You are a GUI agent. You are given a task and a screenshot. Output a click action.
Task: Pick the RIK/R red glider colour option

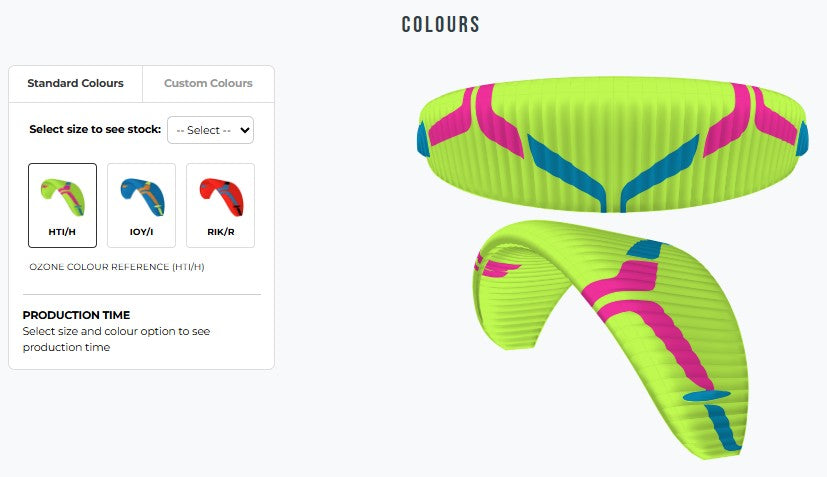(220, 205)
